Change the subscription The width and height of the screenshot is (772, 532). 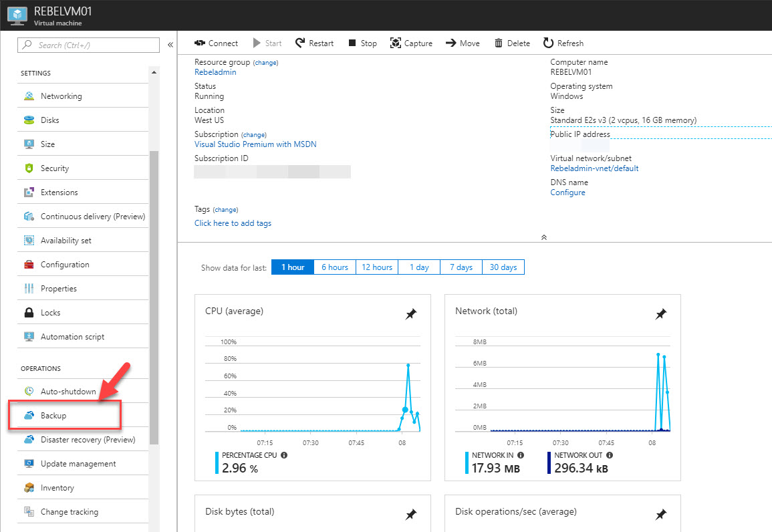(x=254, y=135)
